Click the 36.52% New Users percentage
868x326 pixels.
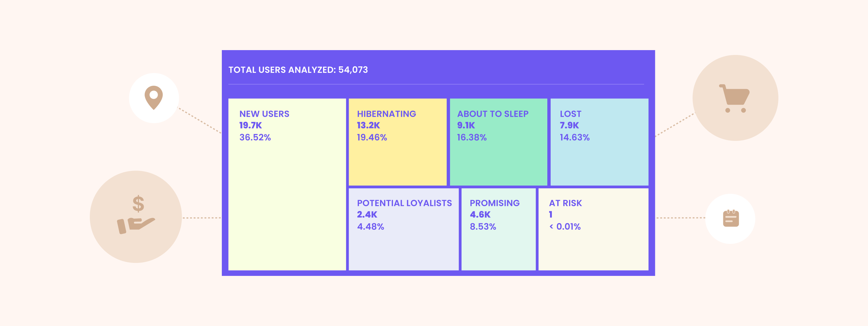tap(255, 137)
